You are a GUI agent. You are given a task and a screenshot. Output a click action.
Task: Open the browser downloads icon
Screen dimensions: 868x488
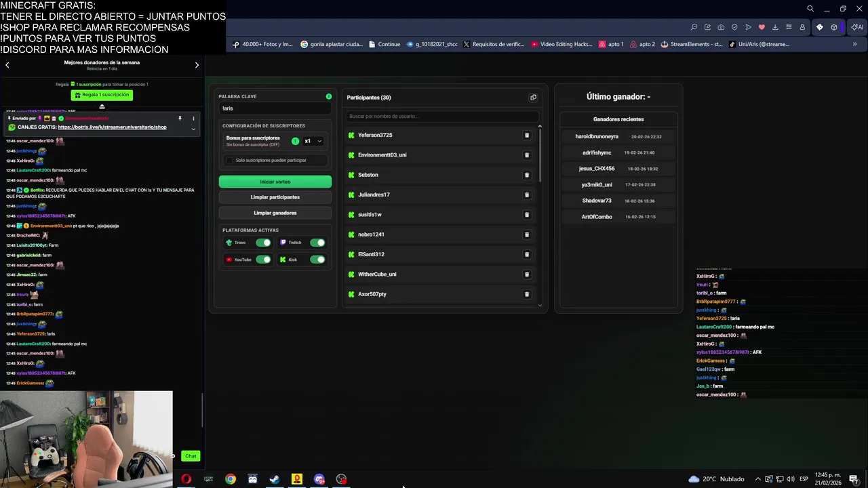pos(775,27)
